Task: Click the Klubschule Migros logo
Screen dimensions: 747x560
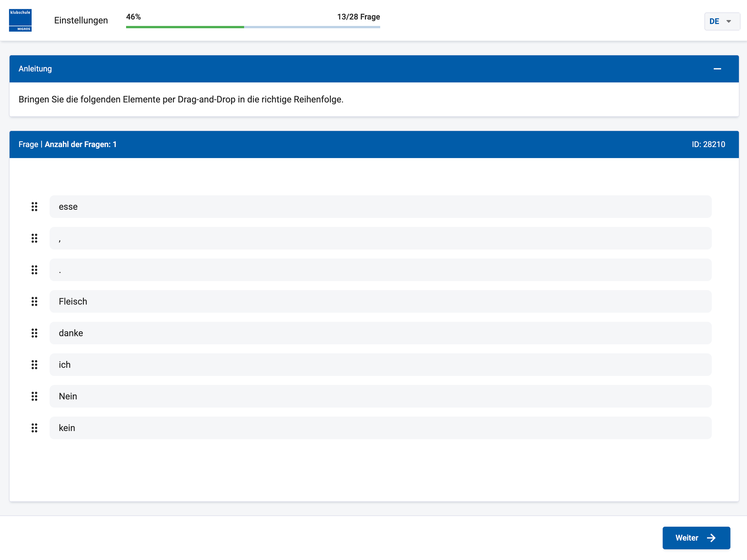Action: click(20, 20)
